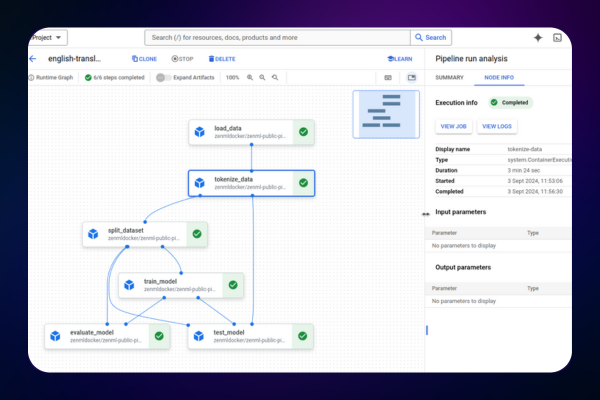This screenshot has width=600, height=400.
Task: Switch to the Summary tab
Action: [x=449, y=77]
